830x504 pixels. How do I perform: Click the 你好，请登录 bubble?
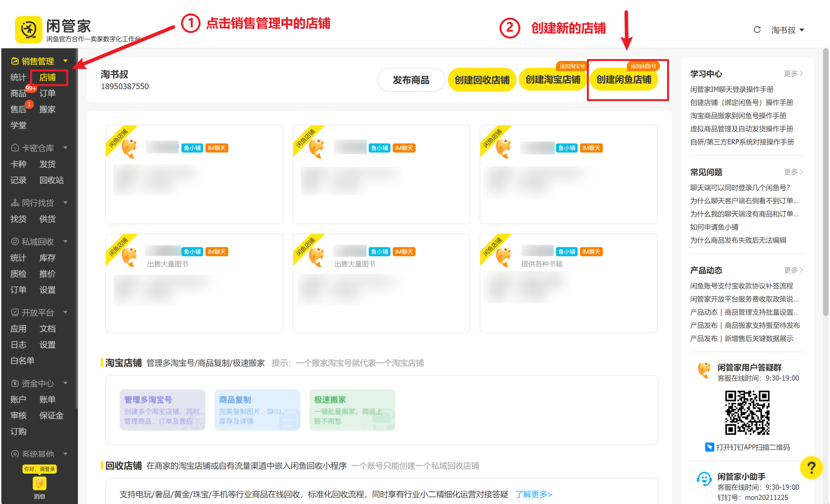[39, 469]
